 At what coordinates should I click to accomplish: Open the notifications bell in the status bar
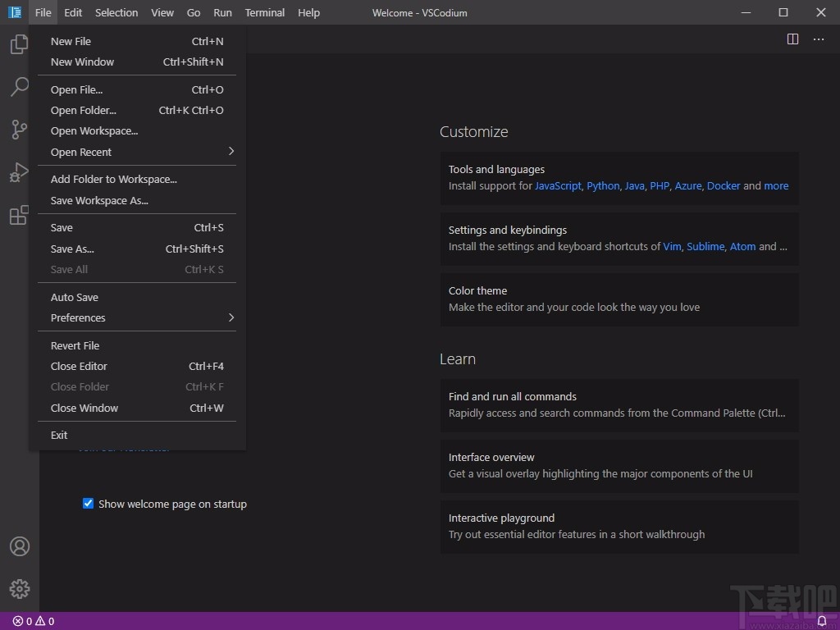pyautogui.click(x=823, y=621)
